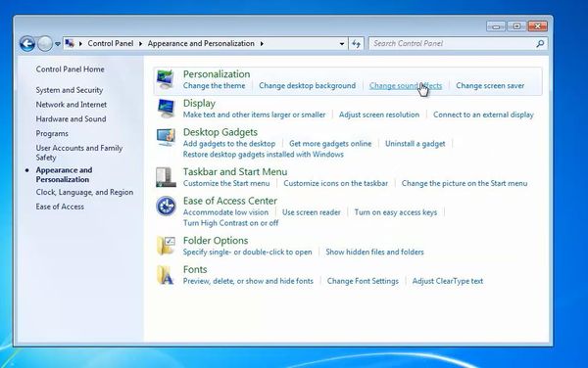Click Change the theme
The width and height of the screenshot is (588, 368).
214,86
